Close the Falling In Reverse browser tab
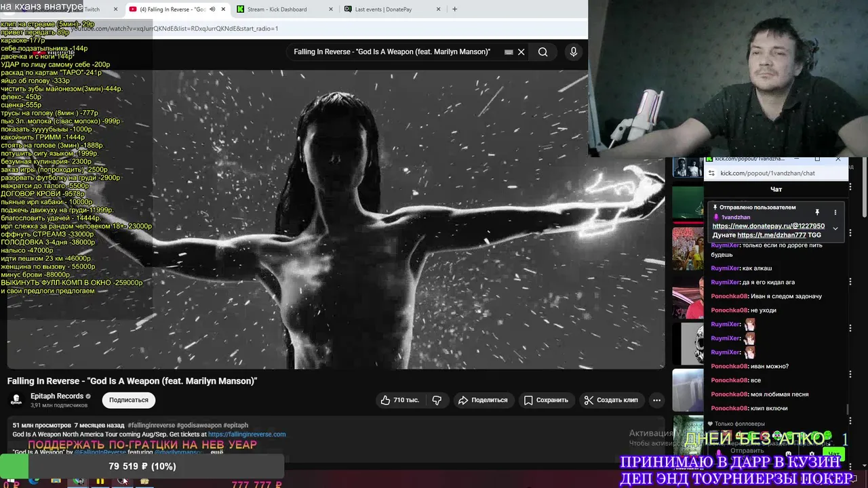Screen dimensions: 868x488 click(223, 9)
